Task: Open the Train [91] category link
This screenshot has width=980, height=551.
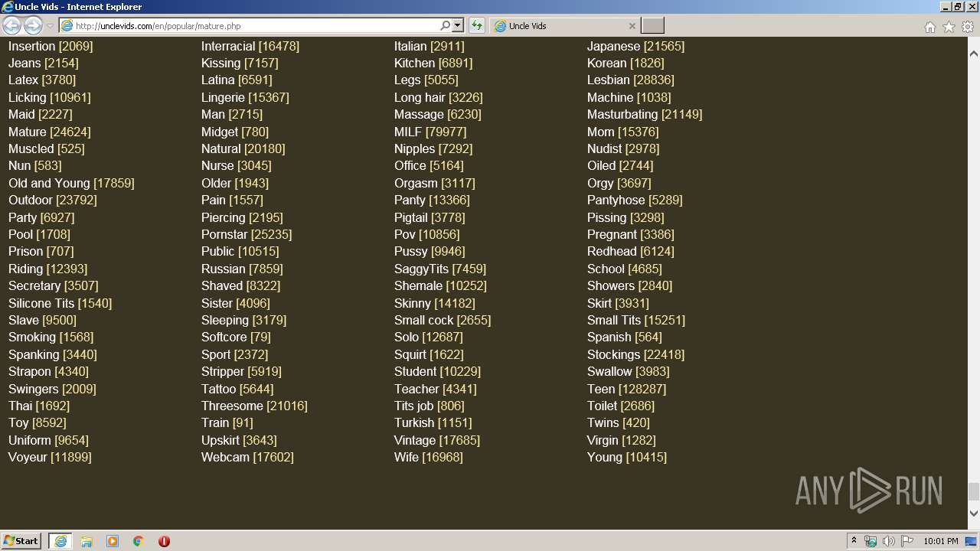Action: (x=227, y=422)
